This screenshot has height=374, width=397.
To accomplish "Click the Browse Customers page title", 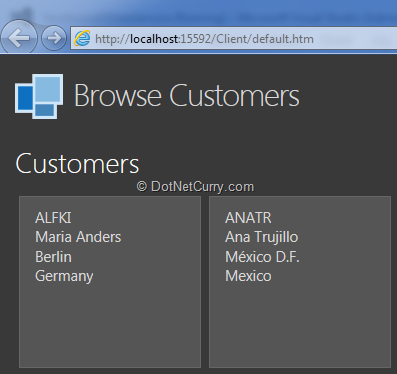I will [186, 96].
